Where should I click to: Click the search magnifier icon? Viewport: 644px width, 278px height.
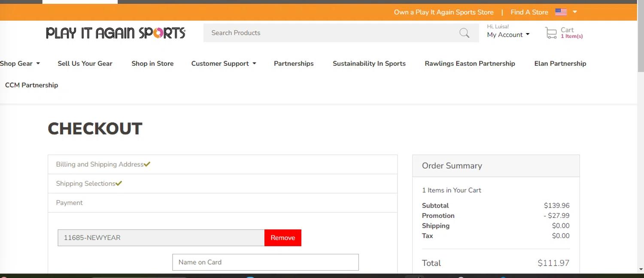(x=464, y=33)
